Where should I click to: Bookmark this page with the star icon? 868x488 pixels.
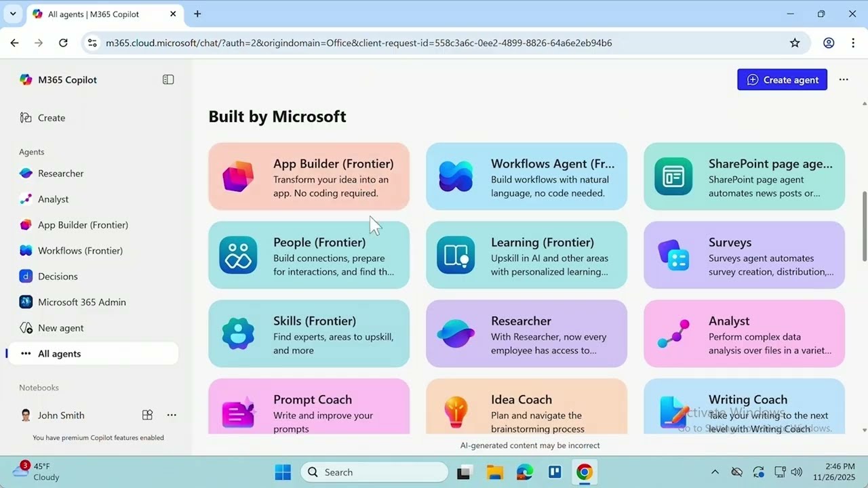pos(795,43)
